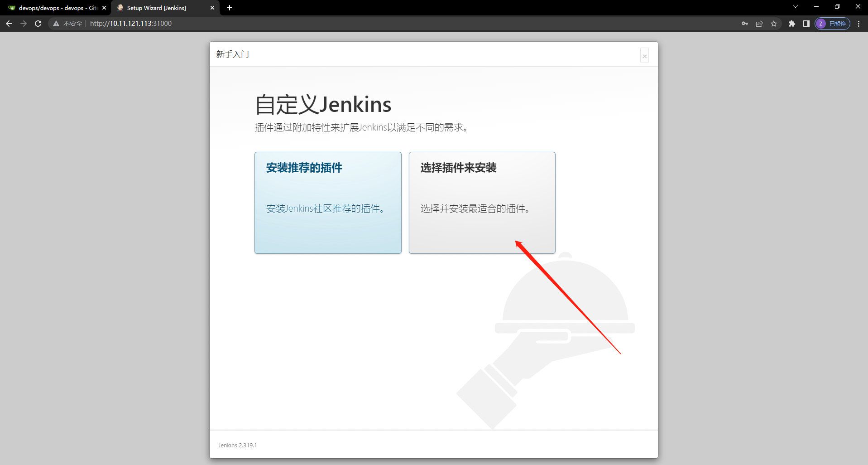The width and height of the screenshot is (868, 465).
Task: Open the paused profile avatar button
Action: pyautogui.click(x=832, y=24)
